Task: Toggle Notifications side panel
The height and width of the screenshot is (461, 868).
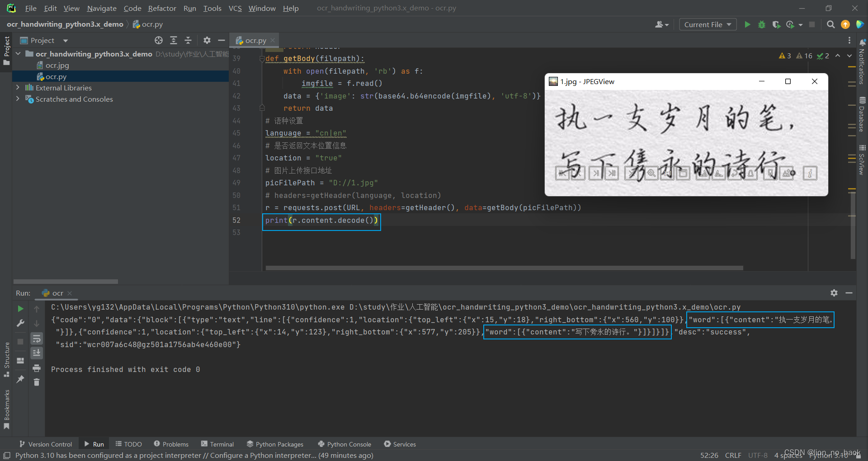Action: (x=862, y=62)
